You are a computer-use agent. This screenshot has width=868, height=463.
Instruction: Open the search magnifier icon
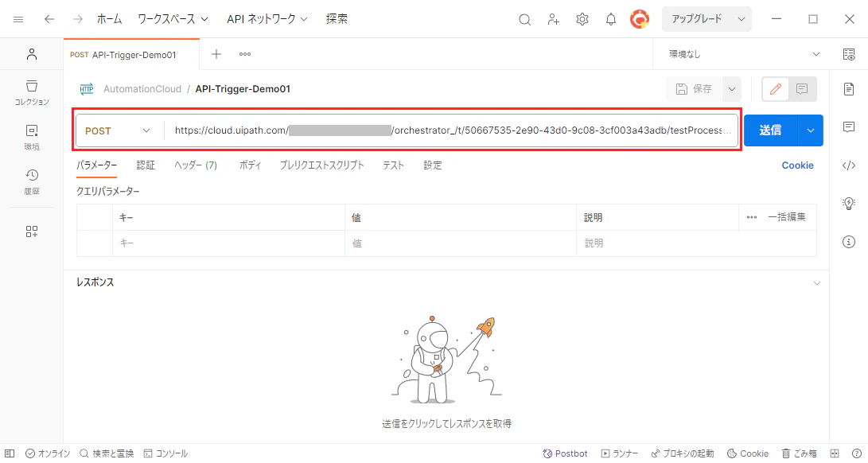point(525,20)
